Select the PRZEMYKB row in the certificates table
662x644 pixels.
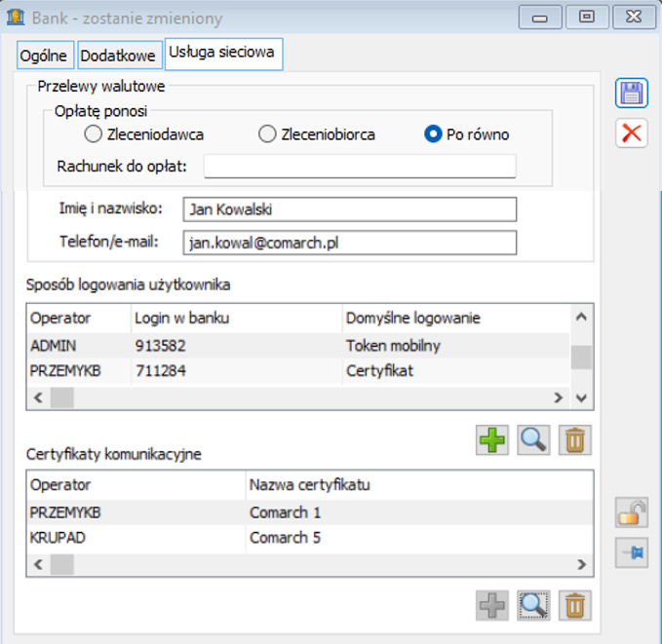point(310,512)
